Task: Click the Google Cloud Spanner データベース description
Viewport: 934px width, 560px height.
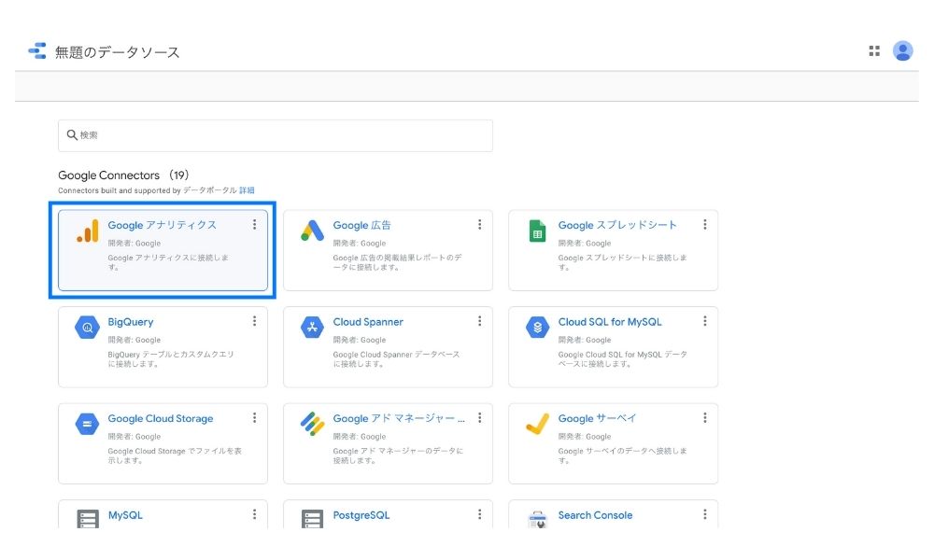Action: [x=396, y=358]
